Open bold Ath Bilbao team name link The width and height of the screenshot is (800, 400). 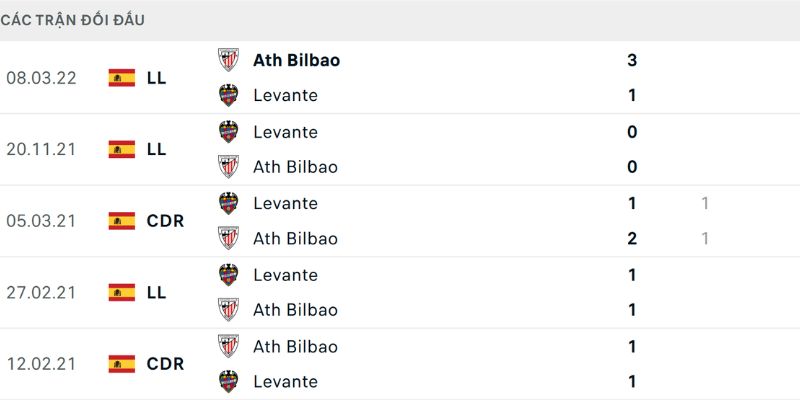[x=296, y=60]
